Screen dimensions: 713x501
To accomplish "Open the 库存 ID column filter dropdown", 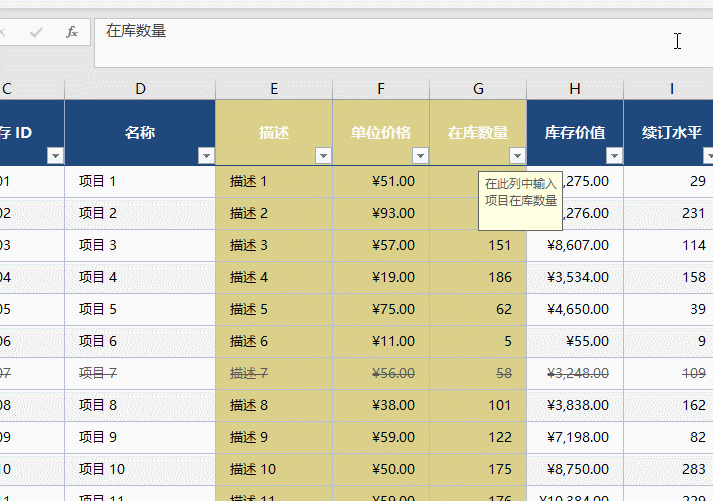I will [55, 156].
